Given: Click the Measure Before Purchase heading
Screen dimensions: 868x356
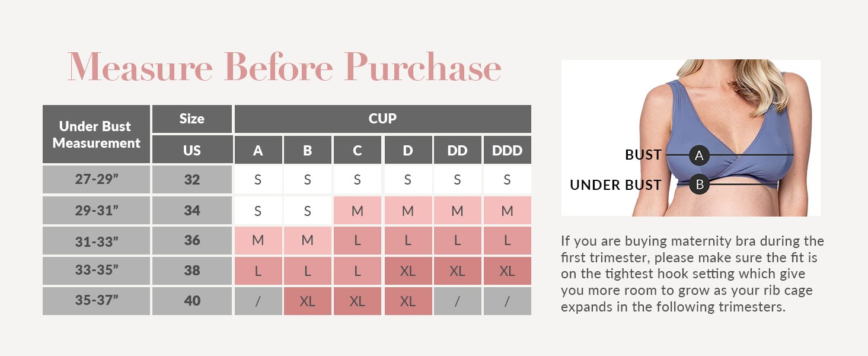Looking at the screenshot, I should pos(284,67).
